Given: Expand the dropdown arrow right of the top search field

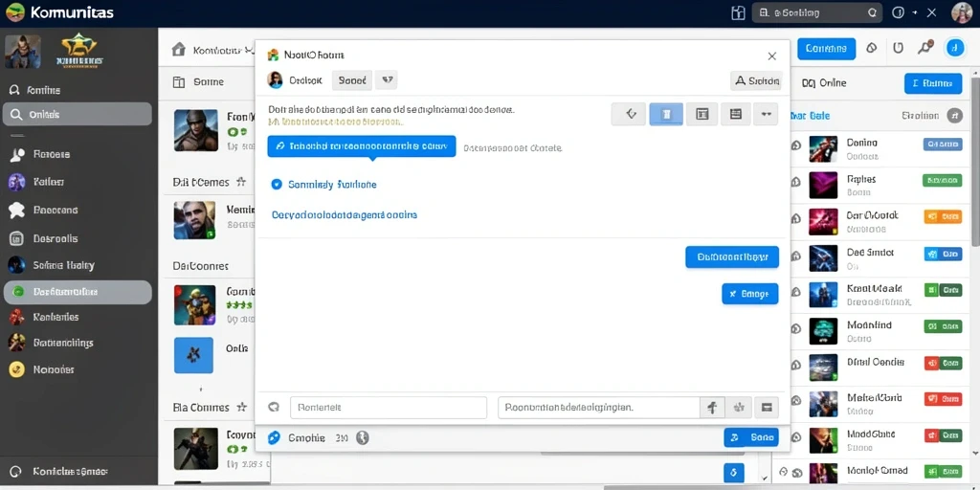Looking at the screenshot, I should (915, 12).
